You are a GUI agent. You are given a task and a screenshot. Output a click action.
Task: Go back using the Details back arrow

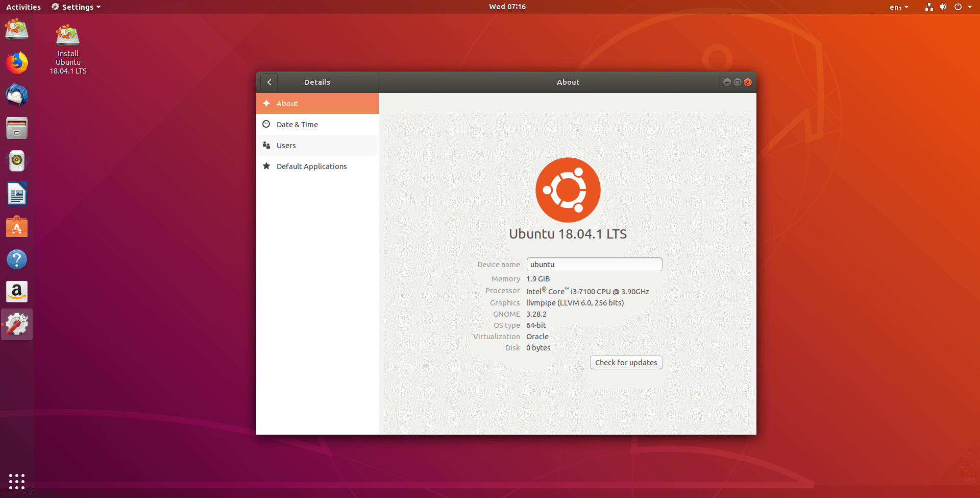269,82
